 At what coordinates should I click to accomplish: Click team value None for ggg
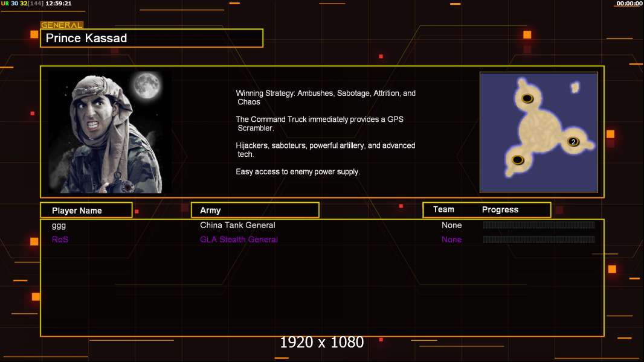click(x=451, y=225)
